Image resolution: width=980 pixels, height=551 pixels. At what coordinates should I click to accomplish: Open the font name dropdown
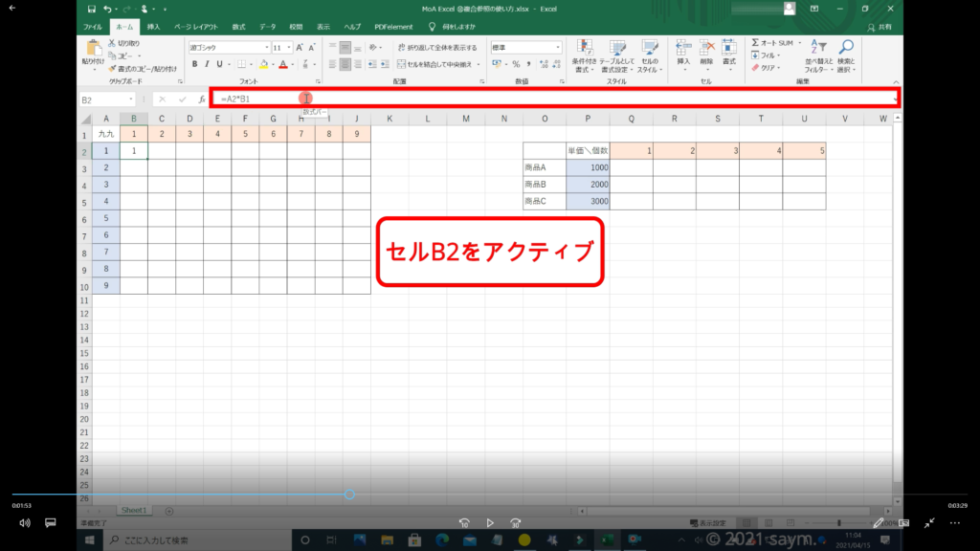pos(265,47)
